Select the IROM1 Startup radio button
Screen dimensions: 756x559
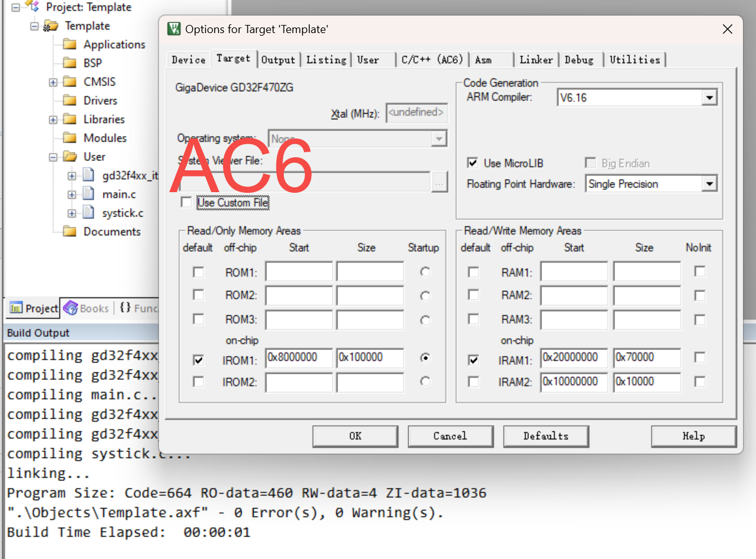[425, 357]
